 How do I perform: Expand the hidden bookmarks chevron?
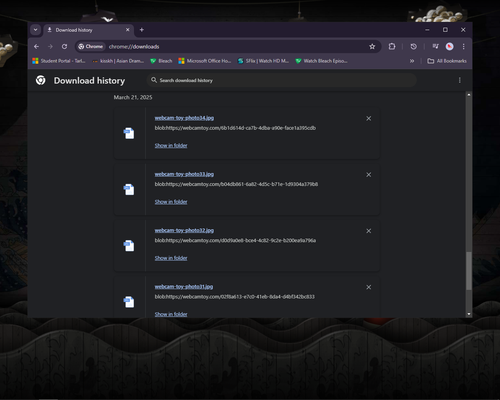point(412,61)
